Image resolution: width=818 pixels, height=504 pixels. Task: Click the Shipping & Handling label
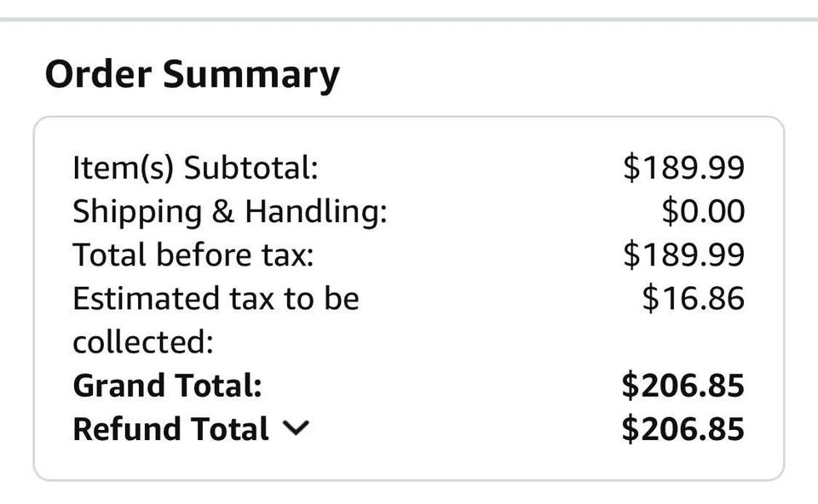point(229,211)
